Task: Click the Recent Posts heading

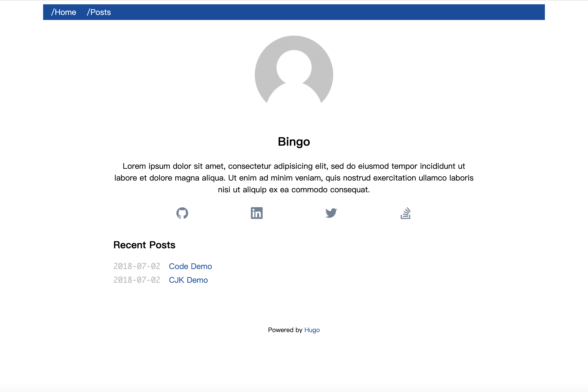Action: (144, 245)
